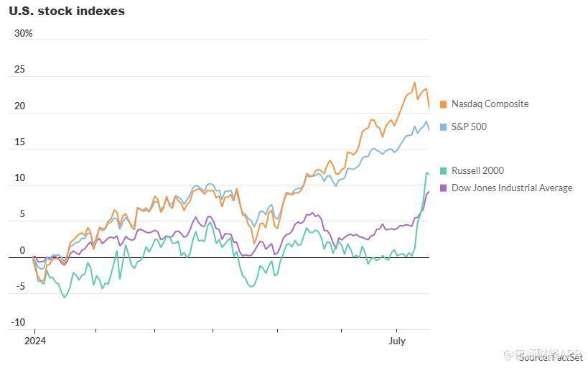This screenshot has width=588, height=368.
Task: Click the -10 y-axis label
Action: tap(19, 323)
